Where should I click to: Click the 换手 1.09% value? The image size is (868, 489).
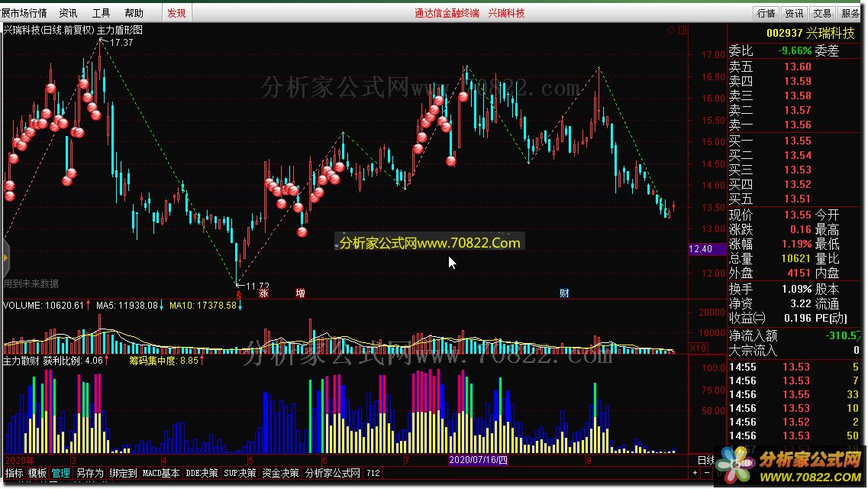point(796,289)
